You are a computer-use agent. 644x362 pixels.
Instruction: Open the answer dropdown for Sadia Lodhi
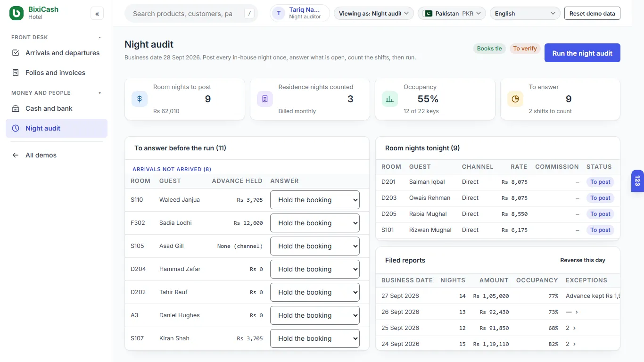pyautogui.click(x=315, y=223)
